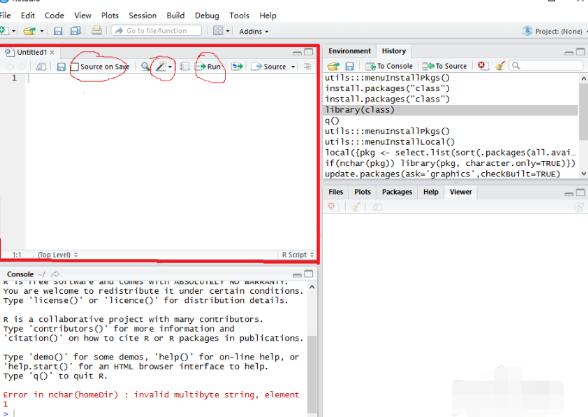This screenshot has width=588, height=417.
Task: Show document outline icon
Action: (308, 67)
